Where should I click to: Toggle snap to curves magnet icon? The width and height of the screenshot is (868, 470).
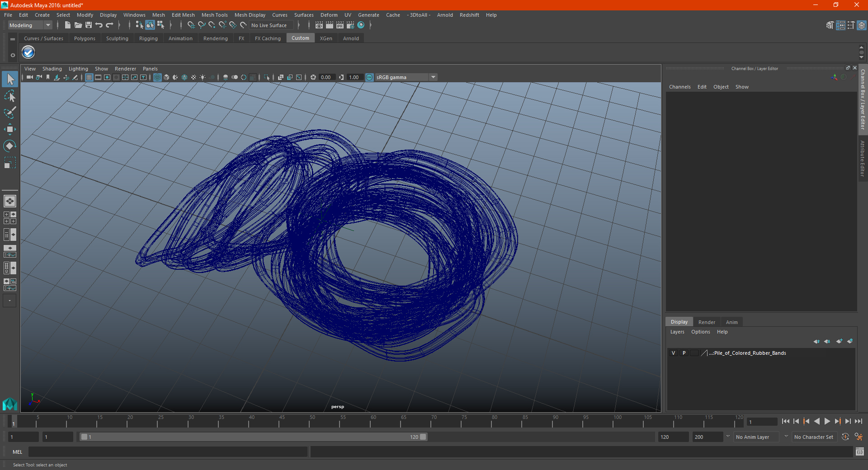202,25
